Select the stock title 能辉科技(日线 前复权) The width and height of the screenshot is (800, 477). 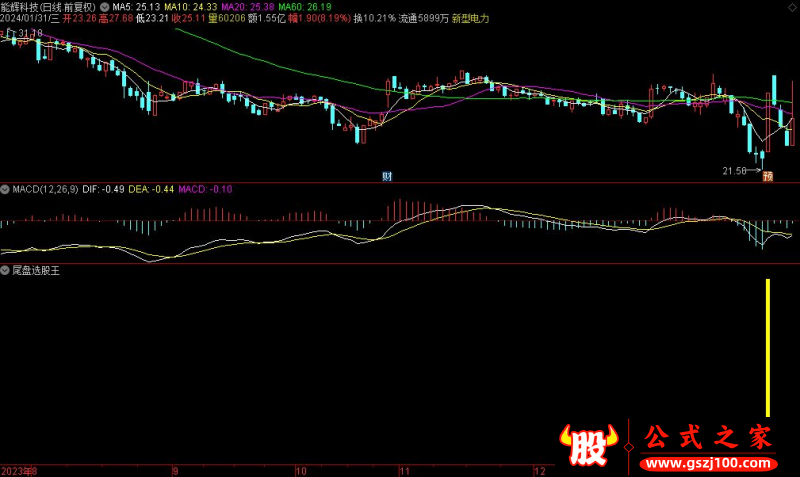point(48,7)
